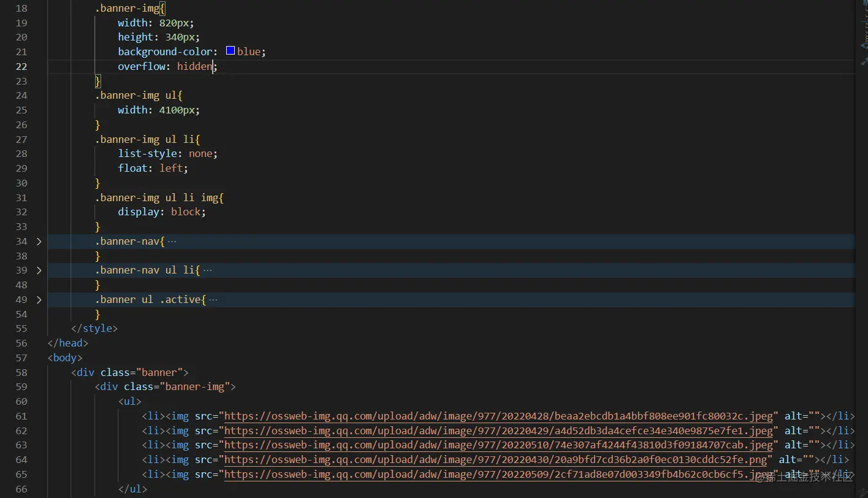
Task: Select line number 60 in the gutter
Action: tap(21, 402)
